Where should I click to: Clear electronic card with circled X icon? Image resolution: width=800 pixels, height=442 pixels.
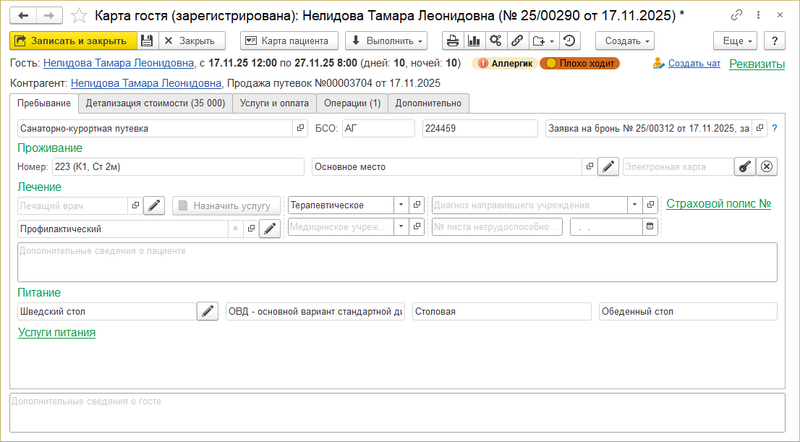pos(767,166)
